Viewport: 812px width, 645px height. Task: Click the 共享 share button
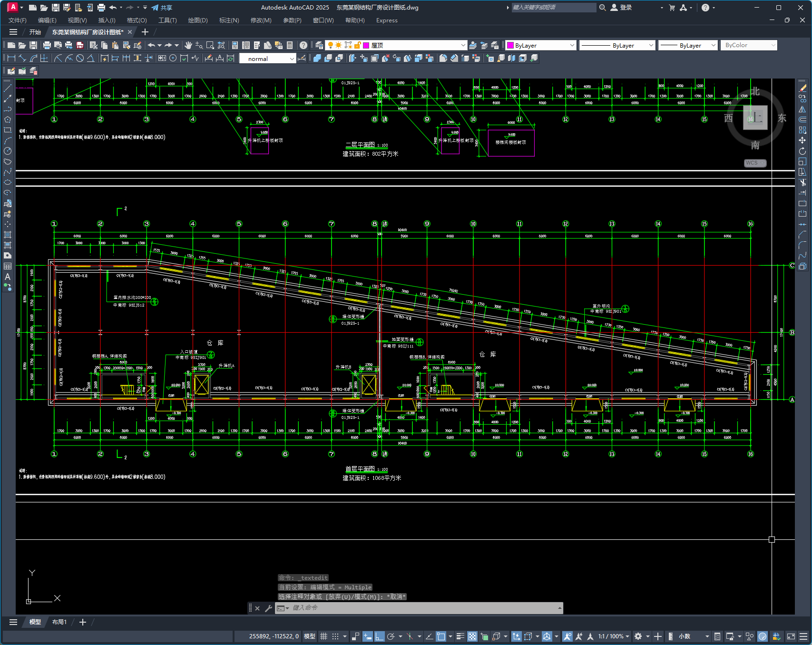(162, 8)
